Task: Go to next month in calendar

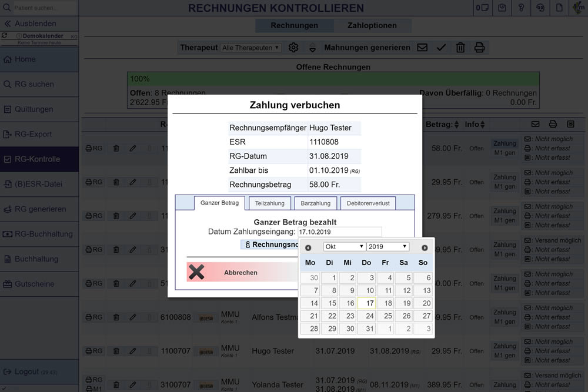Action: (425, 247)
